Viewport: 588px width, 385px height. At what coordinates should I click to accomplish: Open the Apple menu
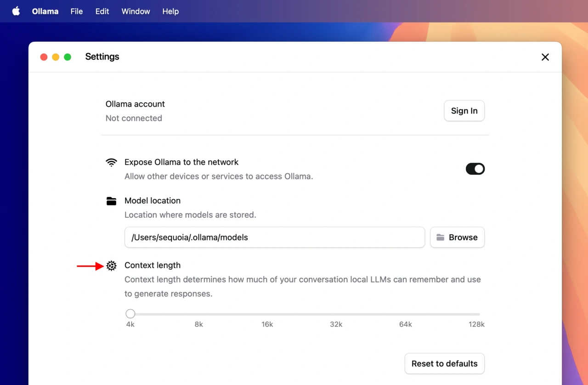(16, 11)
